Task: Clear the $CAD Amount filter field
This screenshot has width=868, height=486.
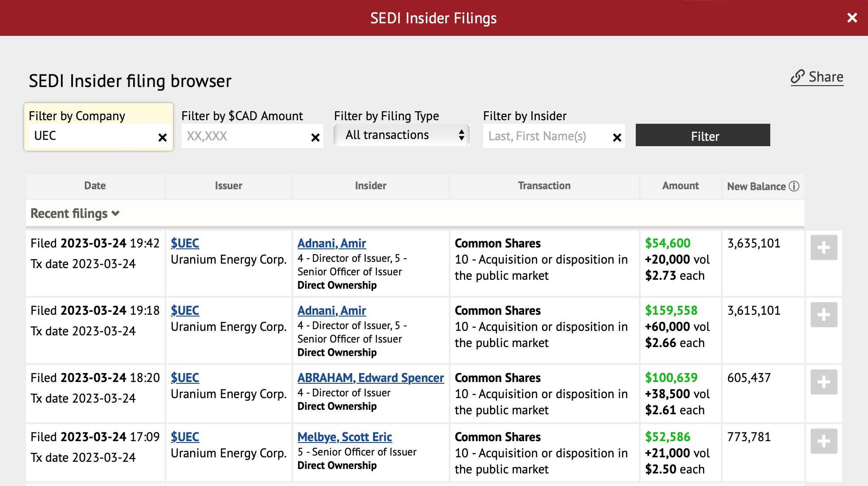Action: coord(315,138)
